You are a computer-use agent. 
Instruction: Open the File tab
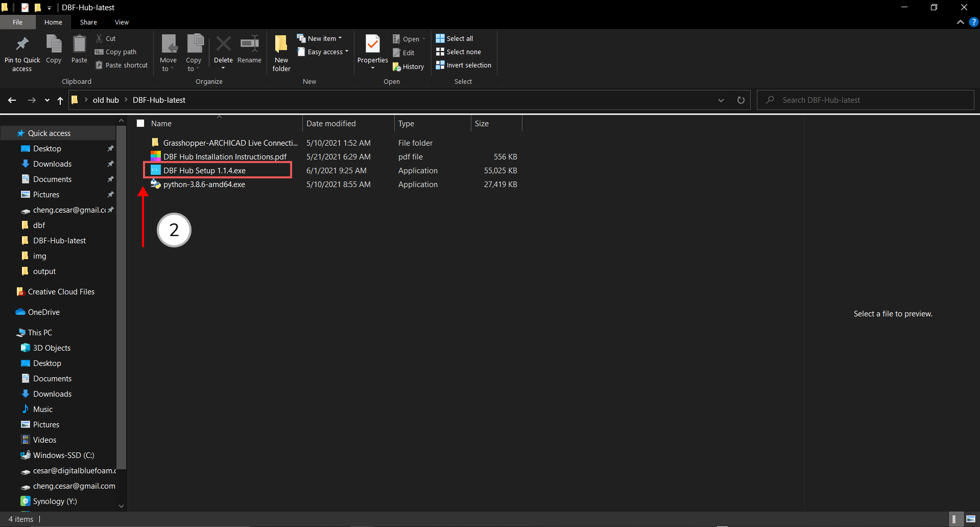pos(17,22)
